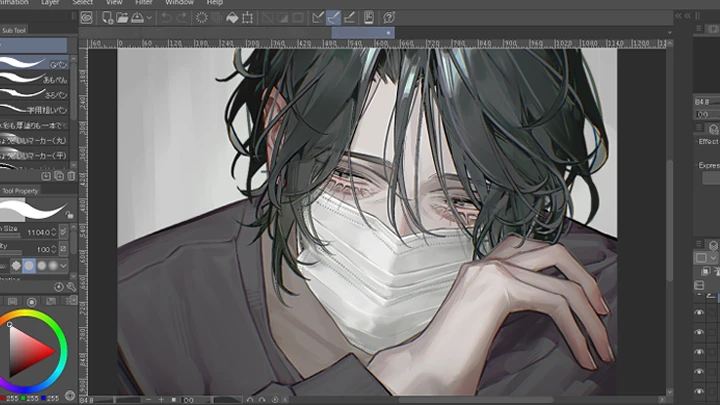Switch to the Sub Tool tab
This screenshot has height=405, width=720.
click(14, 30)
